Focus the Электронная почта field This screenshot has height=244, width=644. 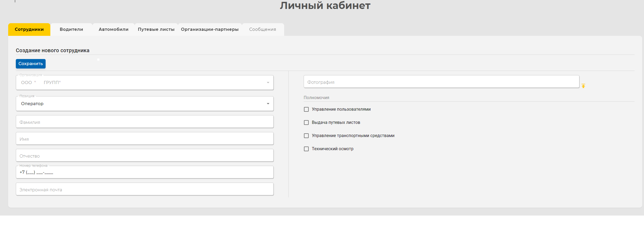[145, 189]
